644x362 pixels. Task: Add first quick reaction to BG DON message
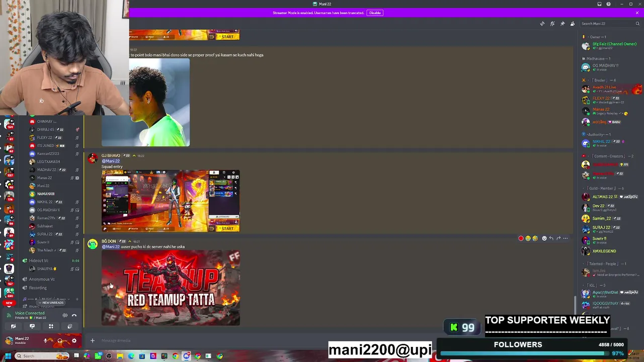521,238
